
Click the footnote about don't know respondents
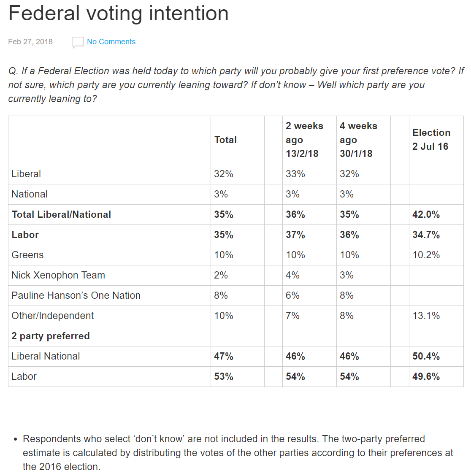coord(238,453)
